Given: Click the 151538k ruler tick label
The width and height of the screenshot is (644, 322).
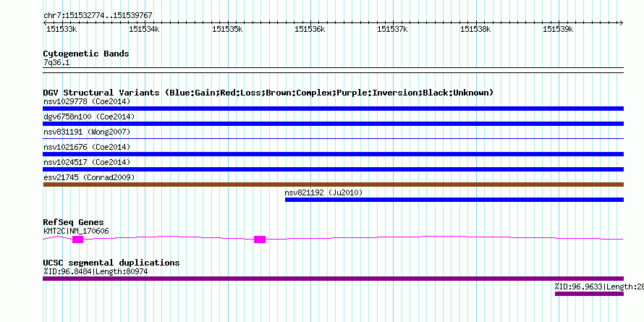Looking at the screenshot, I should [x=475, y=29].
